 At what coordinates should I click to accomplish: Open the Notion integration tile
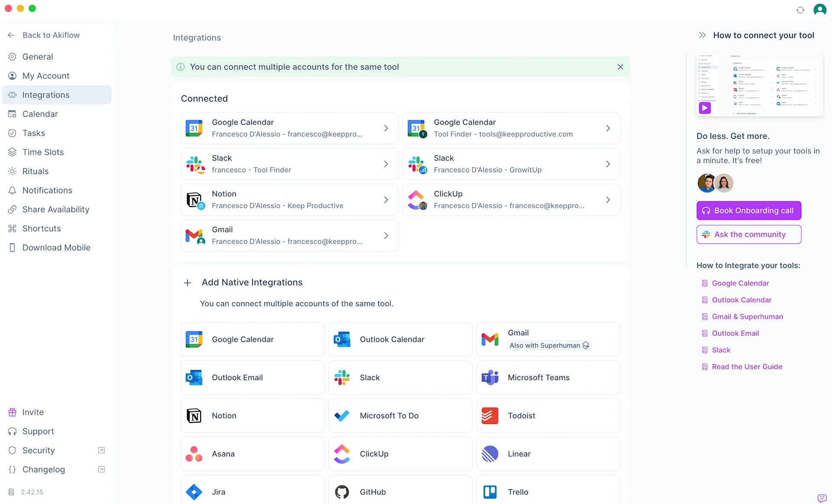252,415
